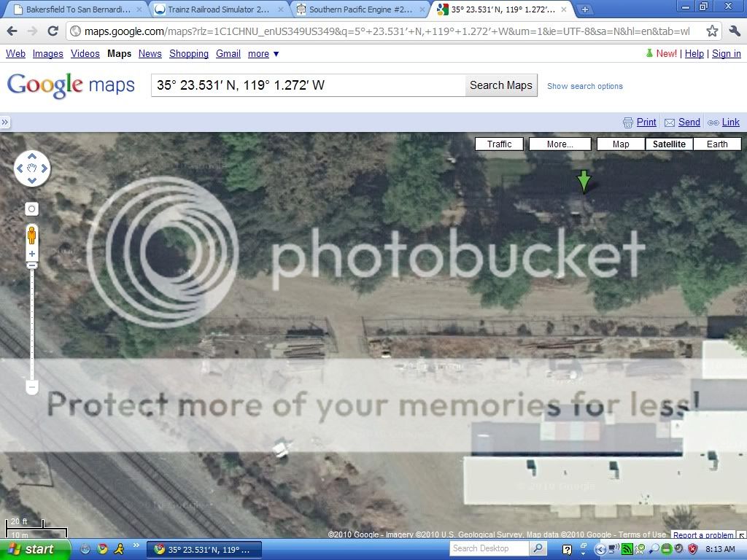Image resolution: width=747 pixels, height=560 pixels.
Task: Print the current map
Action: coord(639,122)
